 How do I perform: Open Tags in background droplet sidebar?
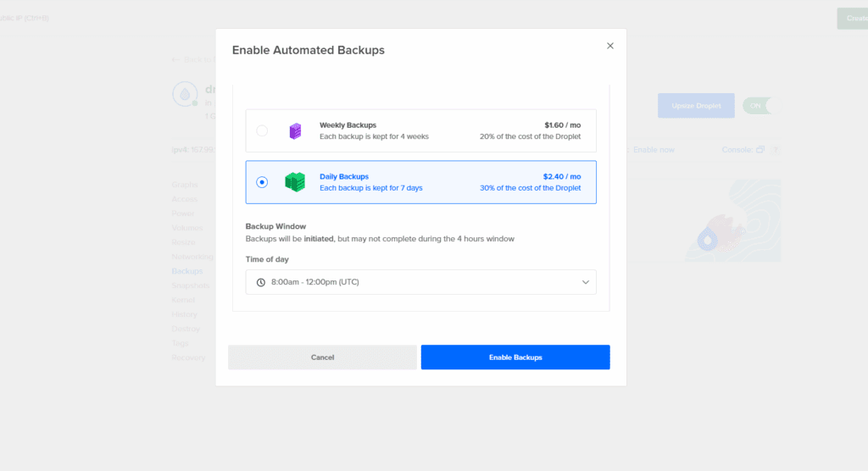pos(180,343)
